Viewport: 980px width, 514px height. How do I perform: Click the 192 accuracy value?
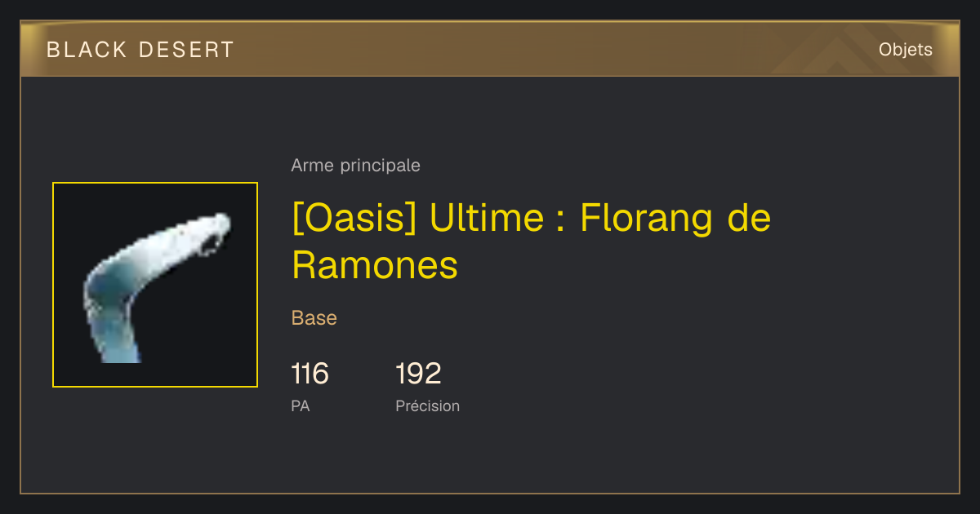click(418, 374)
